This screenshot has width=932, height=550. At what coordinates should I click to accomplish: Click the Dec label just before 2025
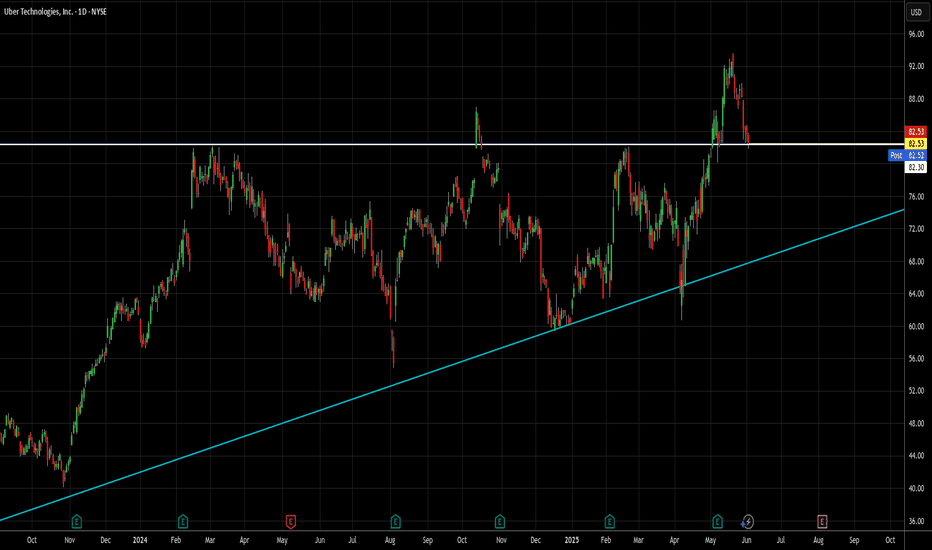point(536,540)
